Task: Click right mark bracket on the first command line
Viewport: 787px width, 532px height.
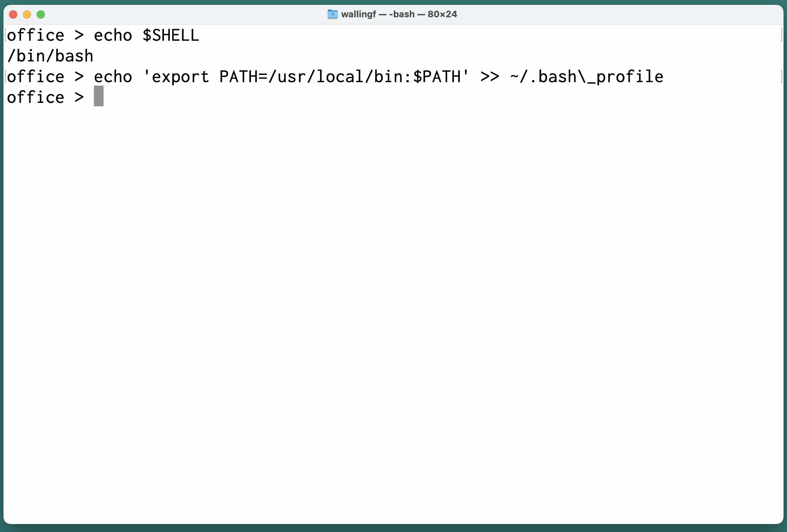Action: (x=781, y=35)
